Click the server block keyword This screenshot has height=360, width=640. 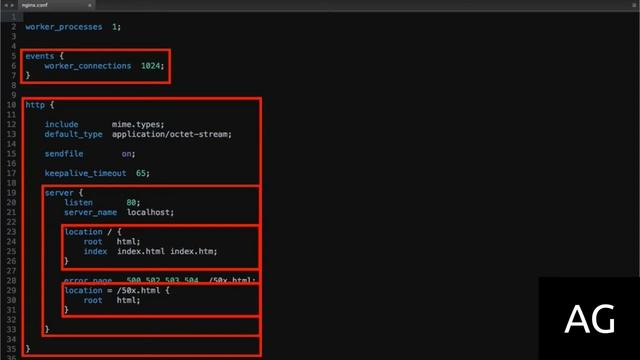pyautogui.click(x=59, y=193)
